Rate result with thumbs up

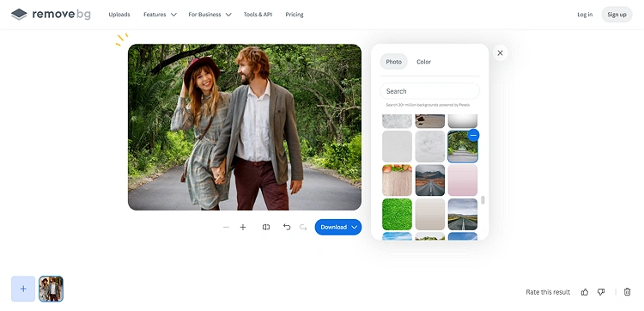(x=585, y=292)
